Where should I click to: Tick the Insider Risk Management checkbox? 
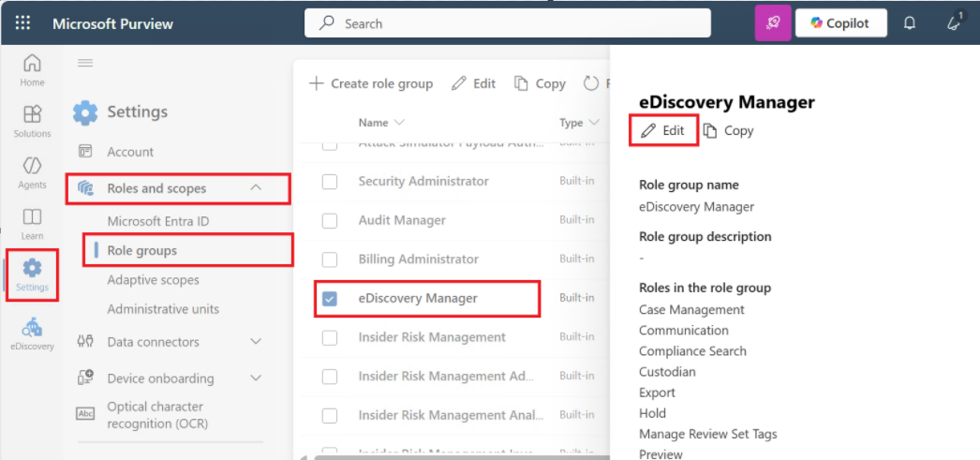click(330, 337)
